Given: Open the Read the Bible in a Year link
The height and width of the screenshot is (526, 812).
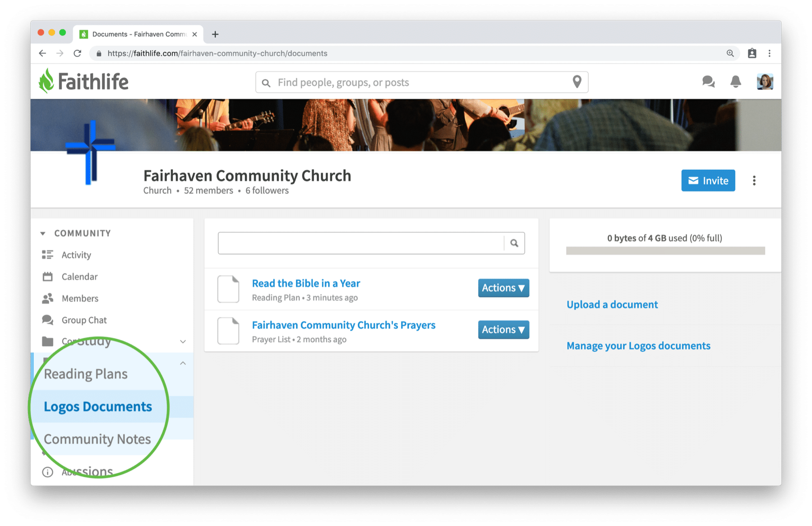Looking at the screenshot, I should pos(306,283).
